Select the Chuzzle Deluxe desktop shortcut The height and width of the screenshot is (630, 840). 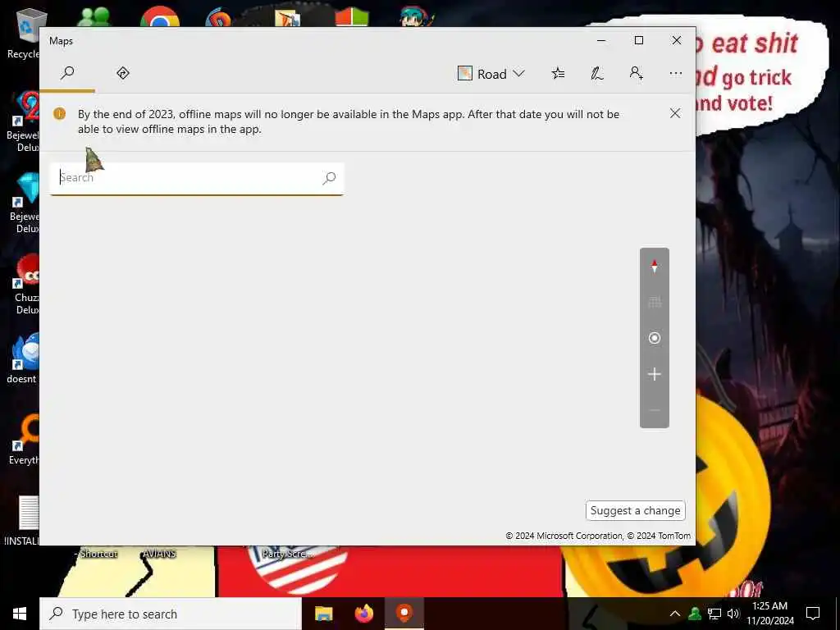click(x=25, y=284)
